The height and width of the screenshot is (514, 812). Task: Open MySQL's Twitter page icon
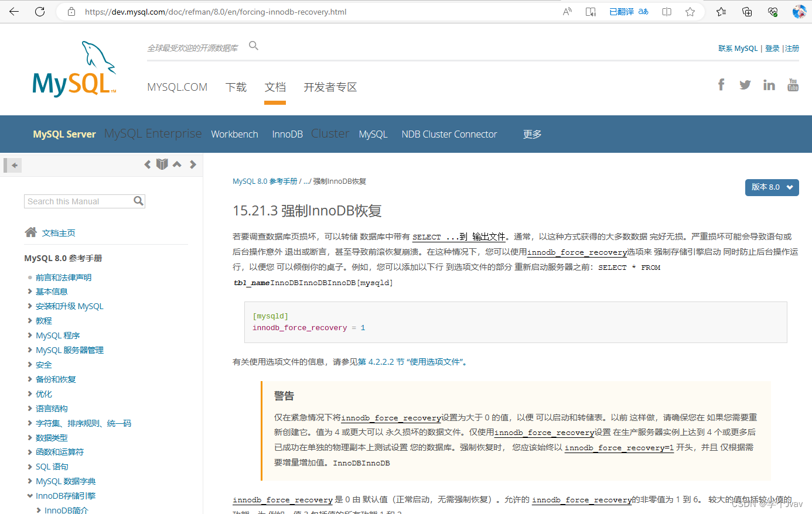tap(745, 84)
